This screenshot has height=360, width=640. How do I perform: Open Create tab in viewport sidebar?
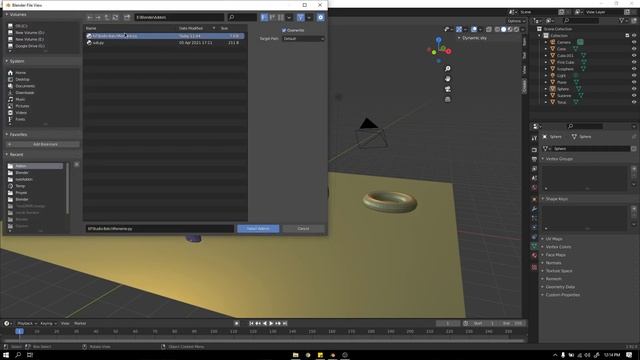tap(524, 86)
